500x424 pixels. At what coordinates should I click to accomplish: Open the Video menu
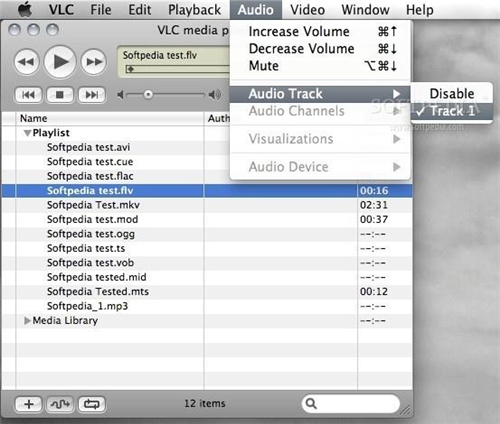pyautogui.click(x=307, y=10)
